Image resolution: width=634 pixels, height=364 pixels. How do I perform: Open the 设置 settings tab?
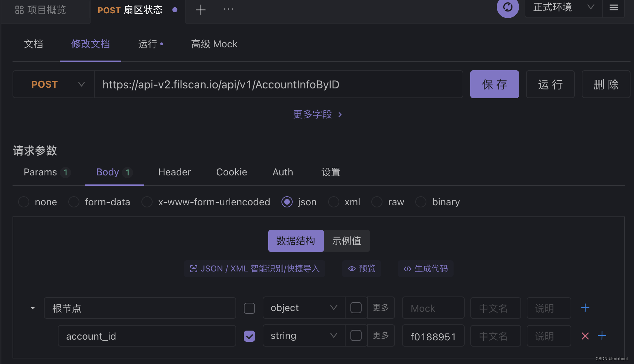tap(331, 172)
